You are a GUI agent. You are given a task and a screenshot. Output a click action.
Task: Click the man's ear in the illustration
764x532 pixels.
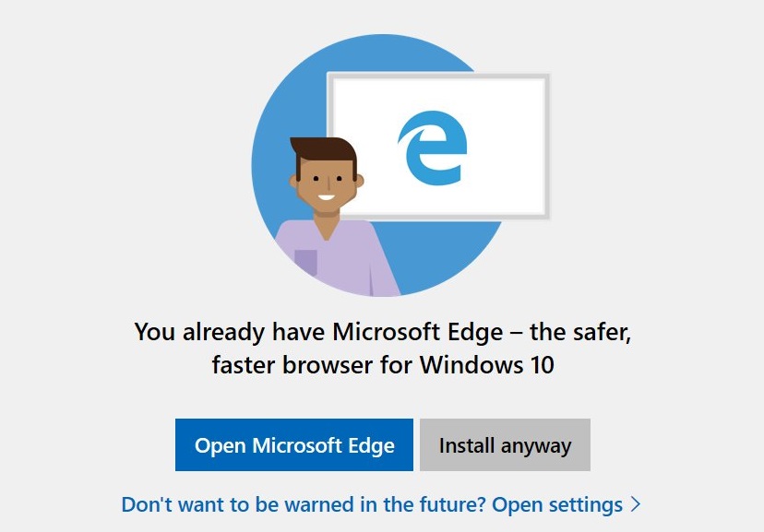[x=360, y=181]
